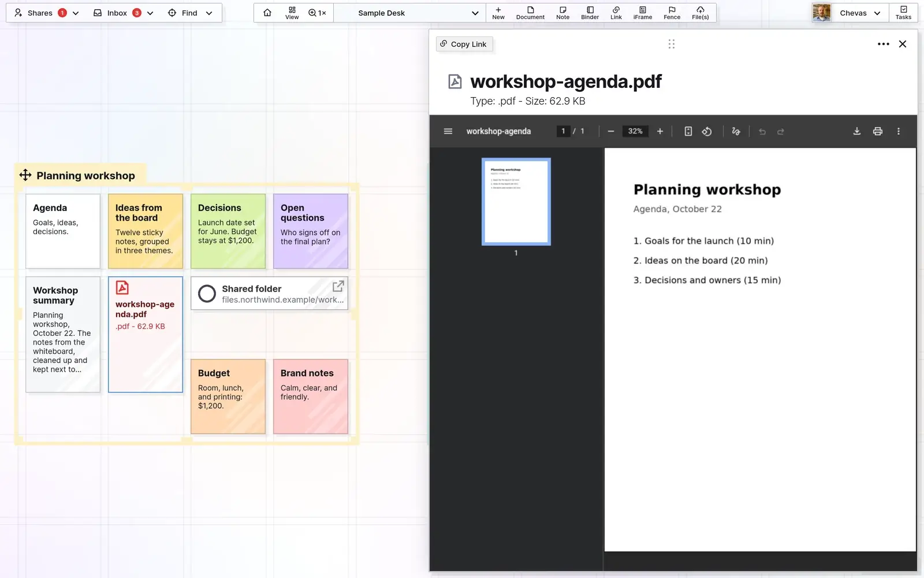Toggle the PDF draw annotation tool
Viewport: 924px width, 578px height.
736,131
